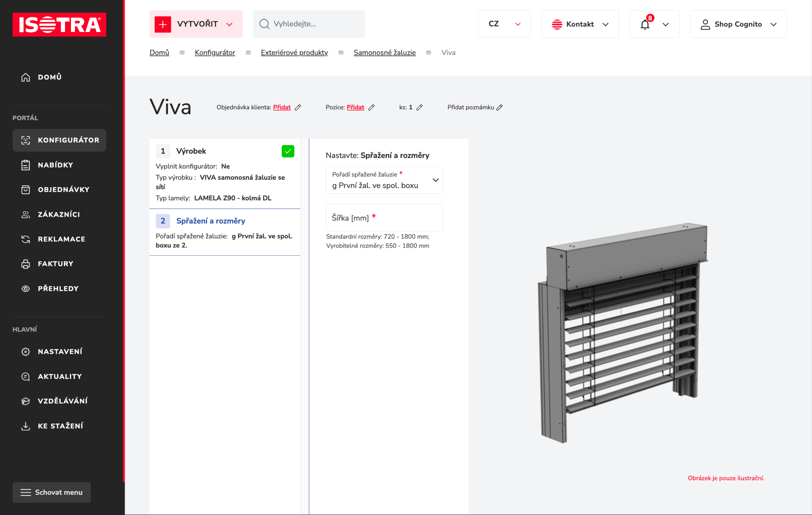Click the notification bell icon
This screenshot has width=812, height=515.
[645, 24]
